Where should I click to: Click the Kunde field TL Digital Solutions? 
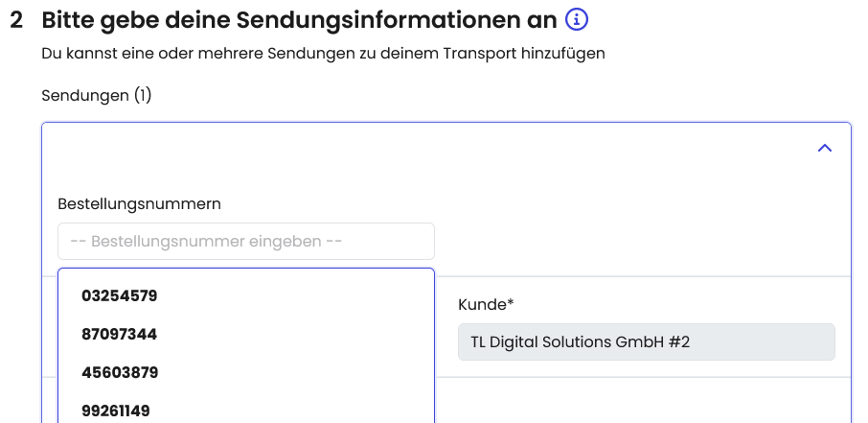point(646,342)
